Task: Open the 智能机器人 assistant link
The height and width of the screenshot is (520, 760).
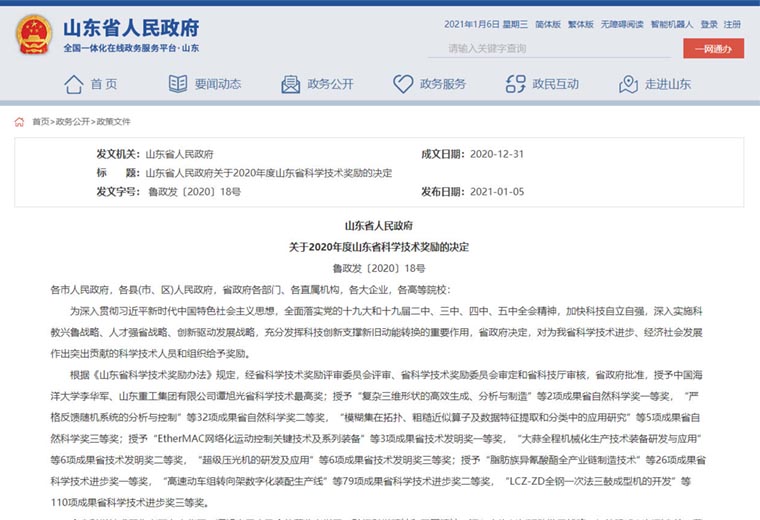Action: (x=672, y=23)
